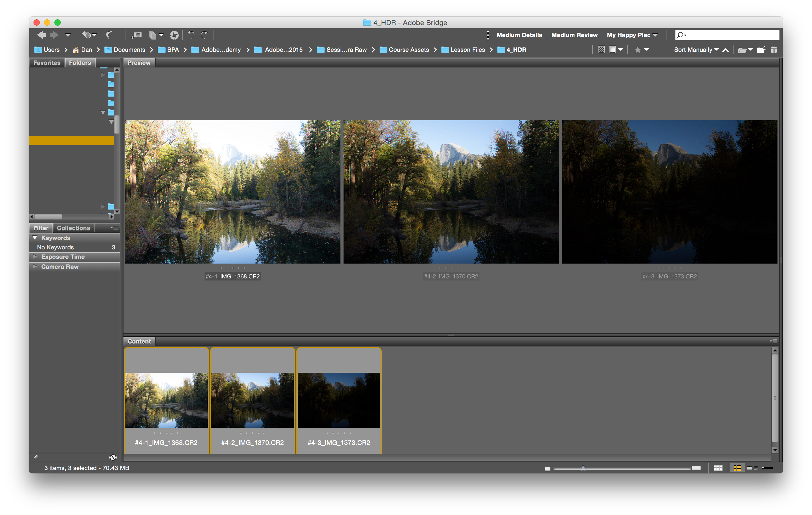Switch to the Favorites tab
This screenshot has height=515, width=812.
coord(47,63)
